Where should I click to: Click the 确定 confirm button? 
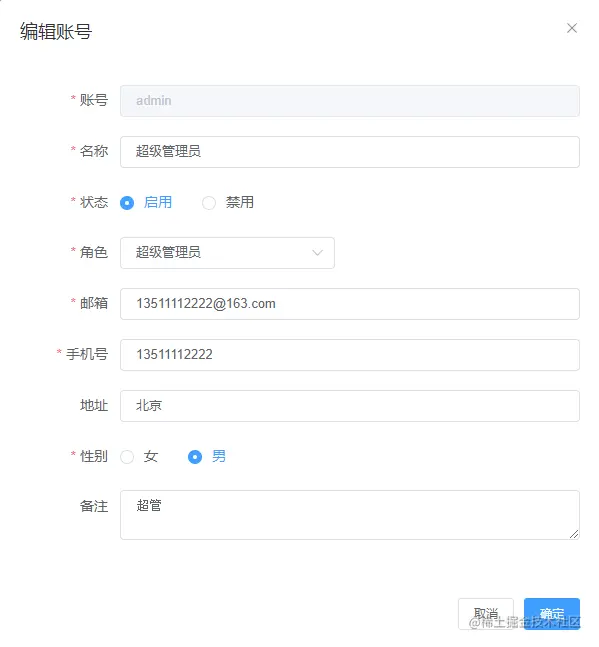(552, 614)
